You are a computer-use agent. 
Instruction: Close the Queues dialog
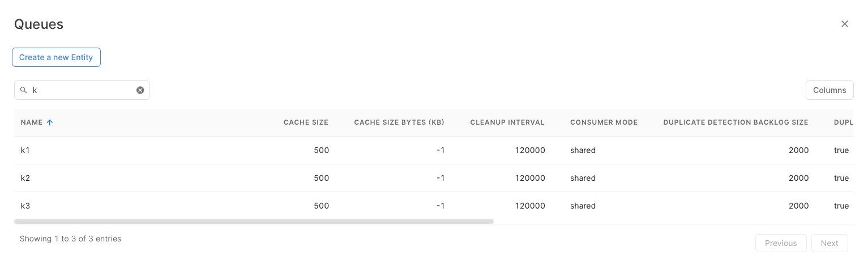pos(844,24)
